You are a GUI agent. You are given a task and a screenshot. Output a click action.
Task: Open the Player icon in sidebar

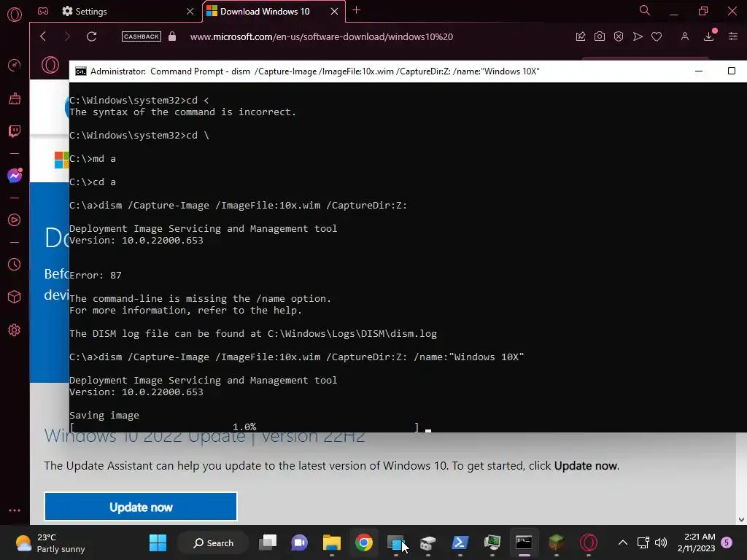[x=15, y=220]
